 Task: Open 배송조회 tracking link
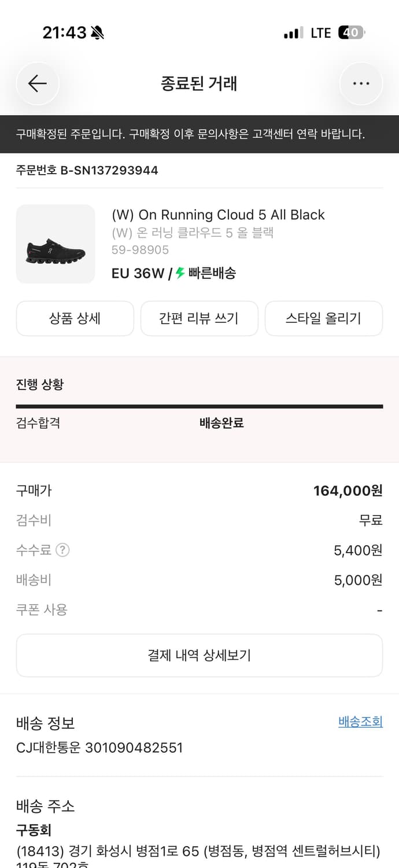click(360, 723)
